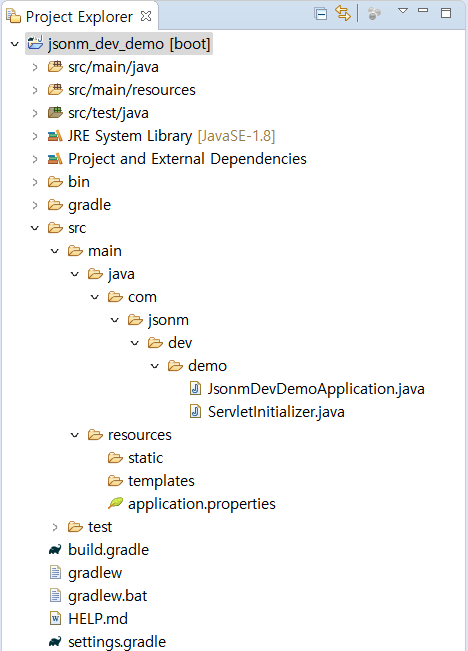
Task: Select the templates folder label
Action: point(161,481)
